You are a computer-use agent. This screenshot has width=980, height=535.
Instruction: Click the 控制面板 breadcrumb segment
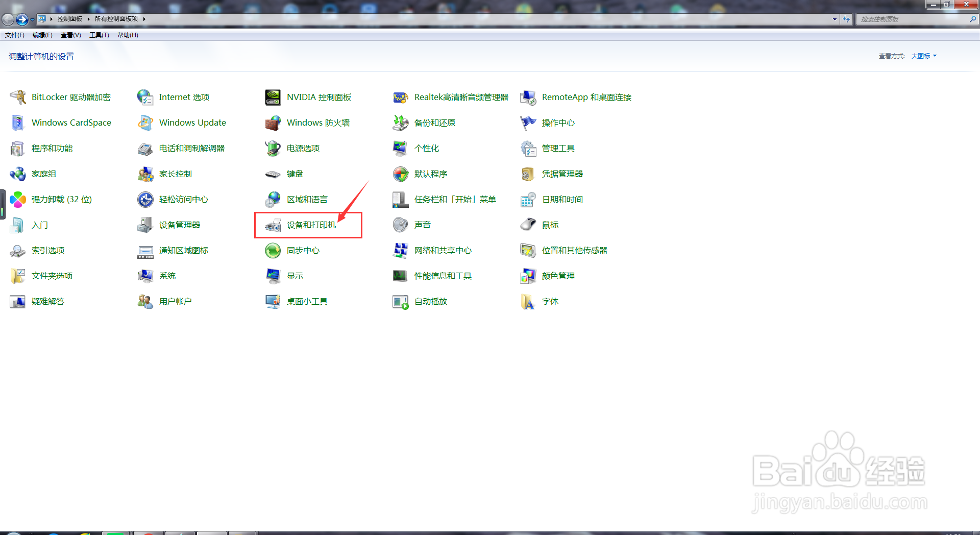70,19
